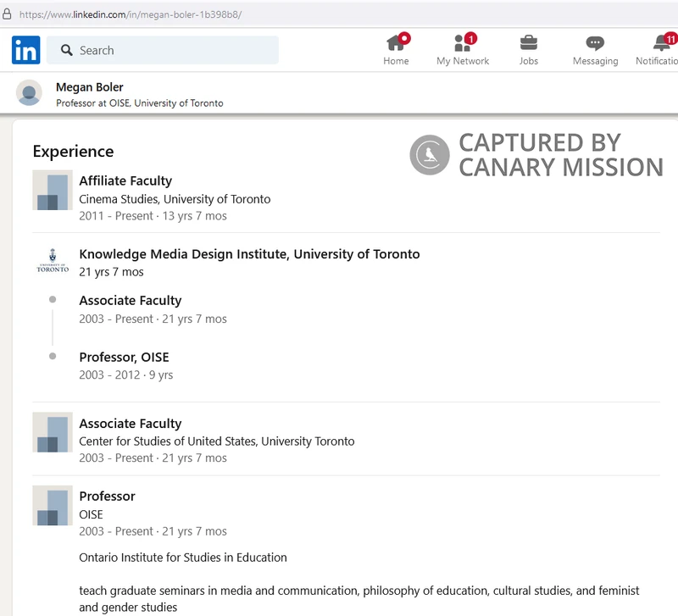The height and width of the screenshot is (616, 678).
Task: Open Knowledge Media Design Institute link
Action: click(249, 254)
